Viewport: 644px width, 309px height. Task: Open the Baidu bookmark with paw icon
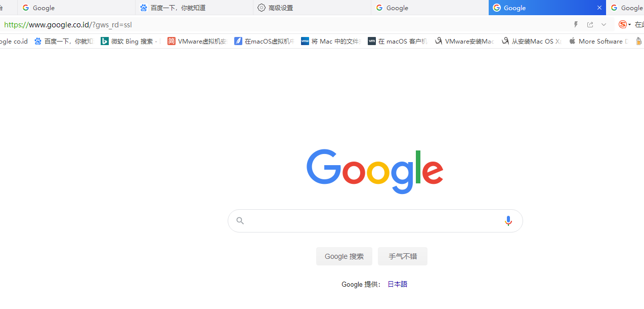64,42
